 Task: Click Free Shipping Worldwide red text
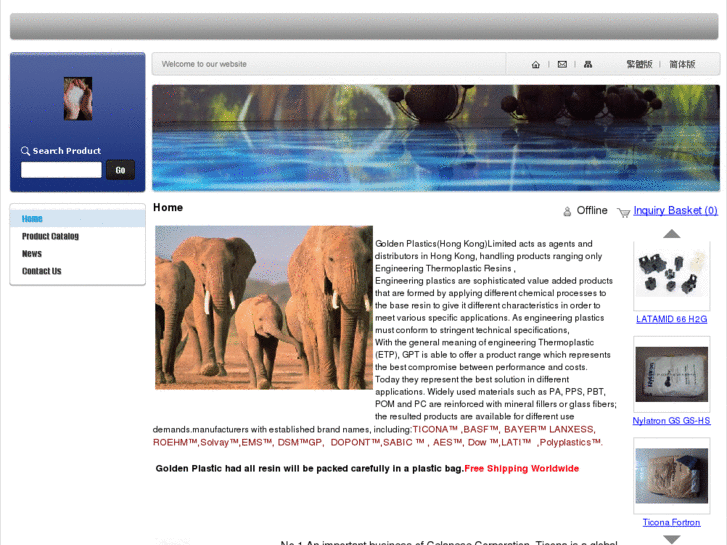coord(522,468)
